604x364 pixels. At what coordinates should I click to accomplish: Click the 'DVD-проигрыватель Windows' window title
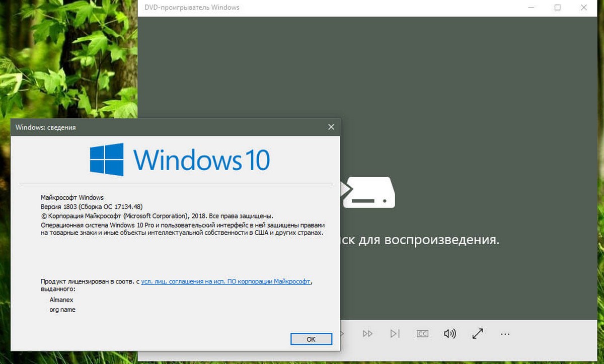click(192, 8)
